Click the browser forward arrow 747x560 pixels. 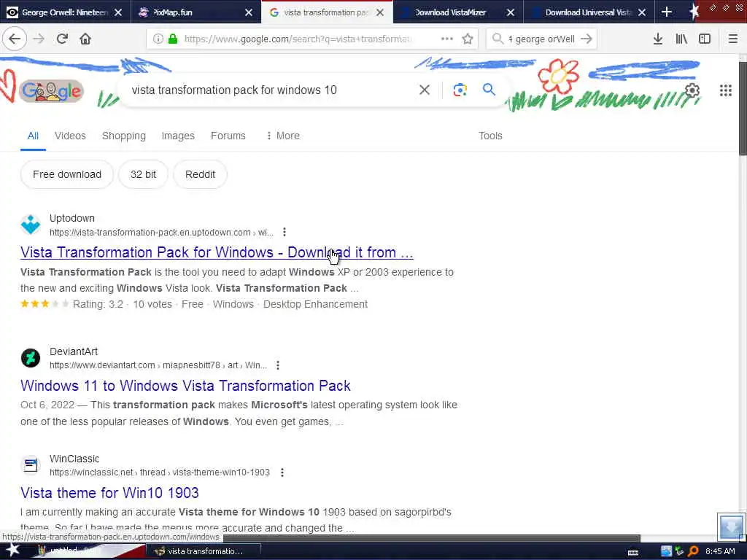click(x=39, y=39)
